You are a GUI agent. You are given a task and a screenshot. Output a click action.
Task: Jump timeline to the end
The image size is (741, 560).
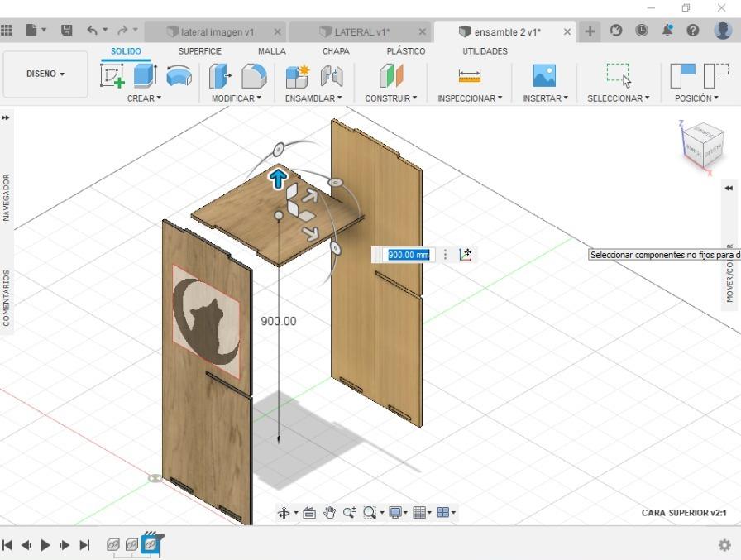tap(84, 545)
